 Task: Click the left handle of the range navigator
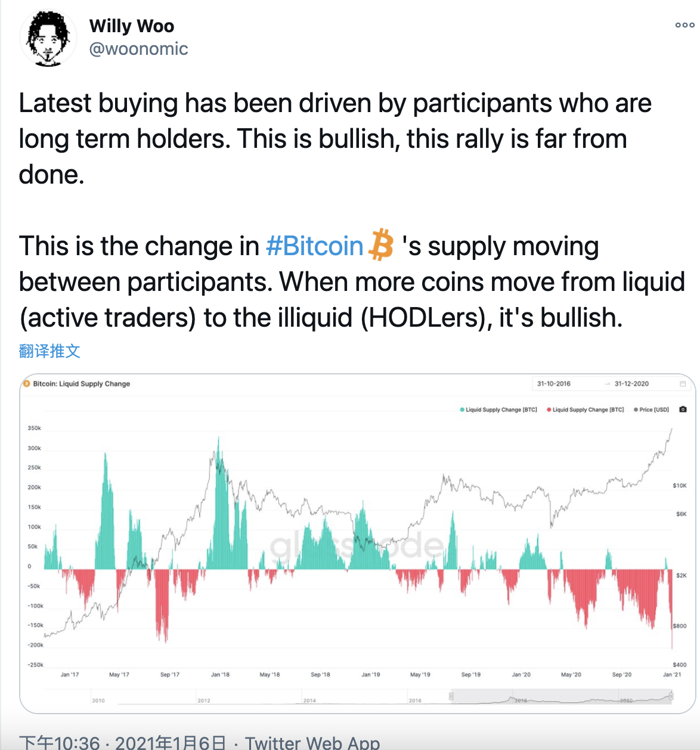coord(451,696)
